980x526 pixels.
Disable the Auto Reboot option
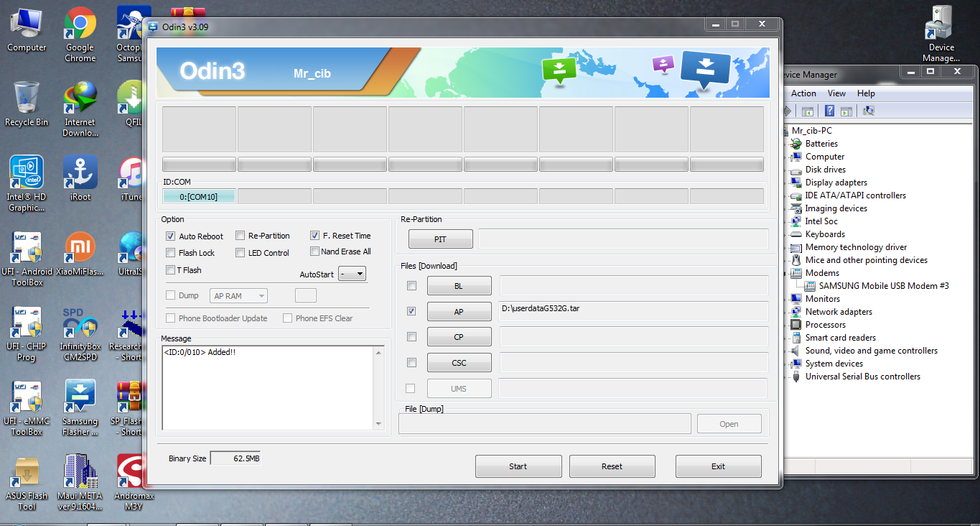[x=171, y=236]
